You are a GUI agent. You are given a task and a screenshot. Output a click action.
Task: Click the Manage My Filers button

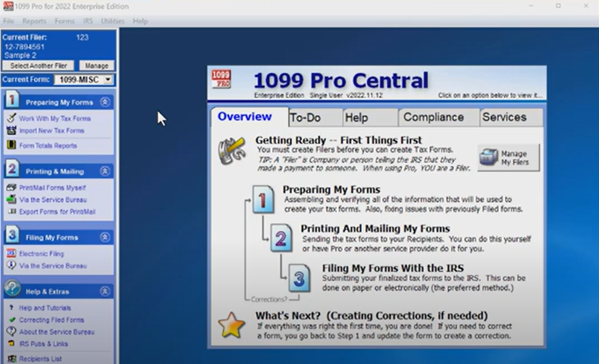click(x=508, y=157)
